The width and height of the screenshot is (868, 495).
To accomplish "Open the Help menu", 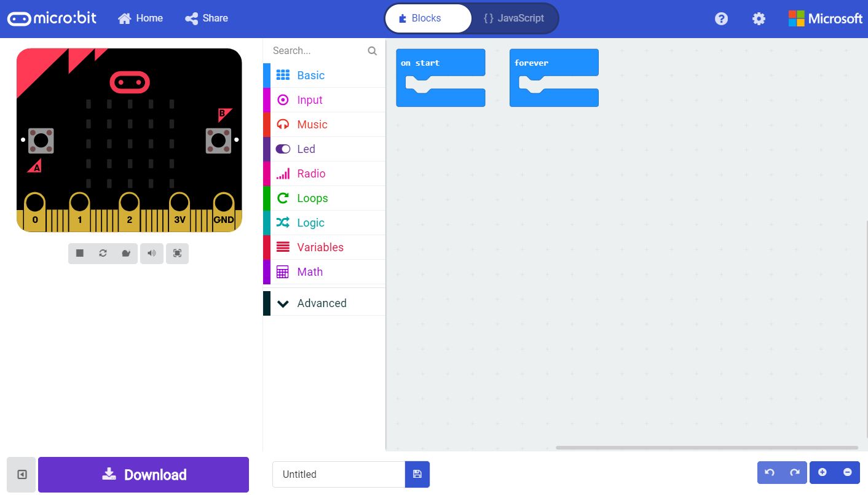I will [721, 18].
